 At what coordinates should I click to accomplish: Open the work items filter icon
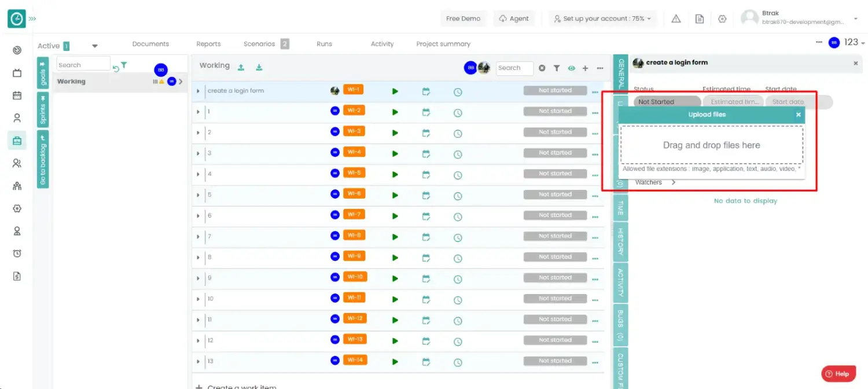556,68
